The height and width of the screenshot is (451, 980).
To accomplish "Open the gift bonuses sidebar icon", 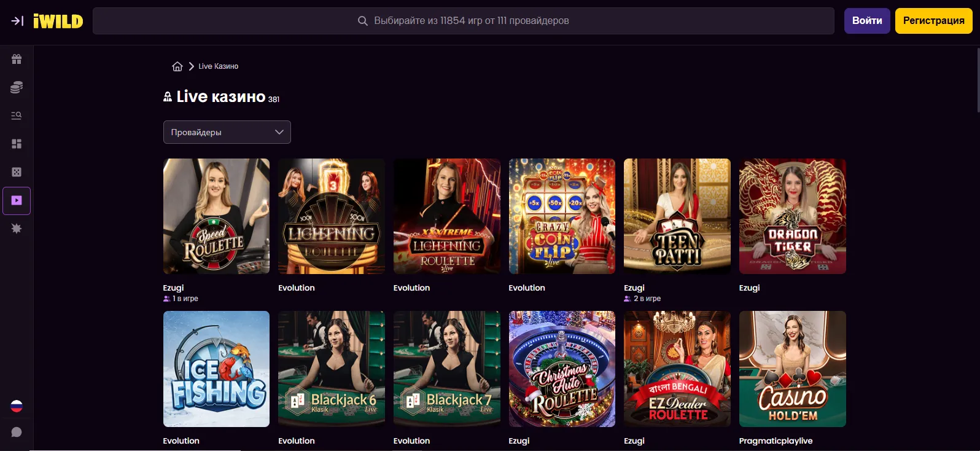I will [x=17, y=59].
